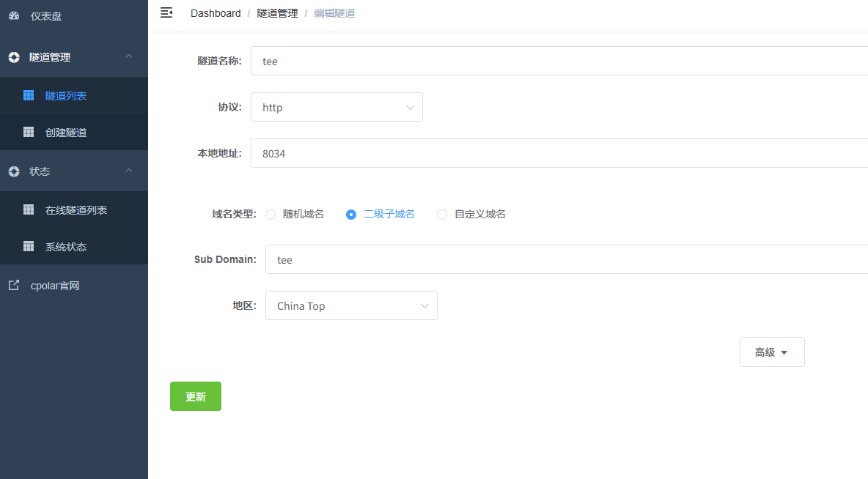Expand the 高级 advanced options
Image resolution: width=868 pixels, height=479 pixels.
[771, 352]
